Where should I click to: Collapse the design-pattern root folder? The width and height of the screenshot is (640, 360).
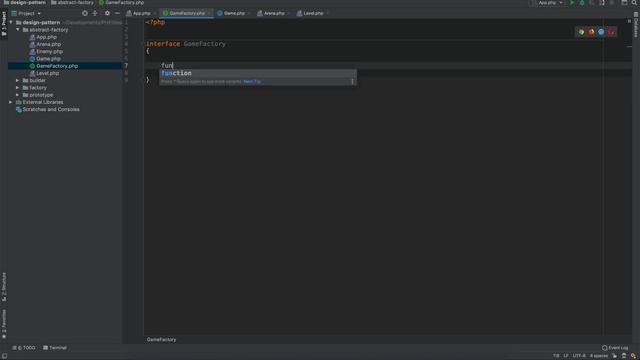(11, 22)
